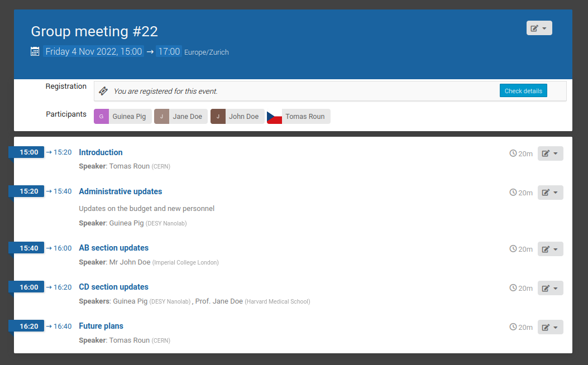Viewport: 588px width, 365px height.
Task: Click the Tomas Roun participant name
Action: (x=305, y=116)
